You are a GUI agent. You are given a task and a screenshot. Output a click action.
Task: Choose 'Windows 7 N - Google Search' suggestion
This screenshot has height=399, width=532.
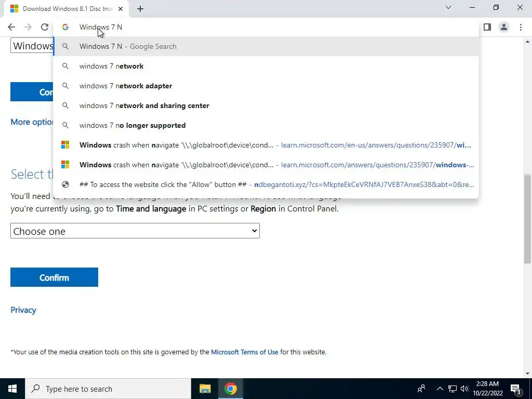pyautogui.click(x=266, y=46)
